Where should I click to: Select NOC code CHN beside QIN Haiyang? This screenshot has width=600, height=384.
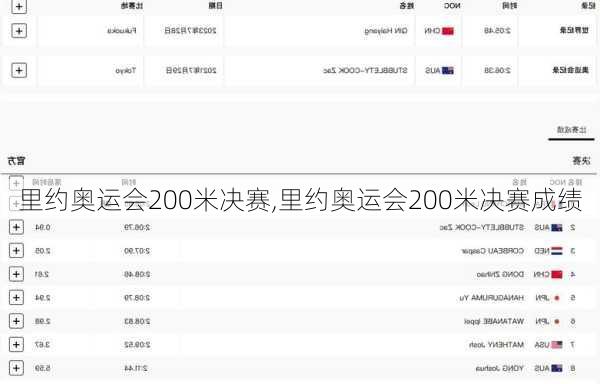point(432,31)
